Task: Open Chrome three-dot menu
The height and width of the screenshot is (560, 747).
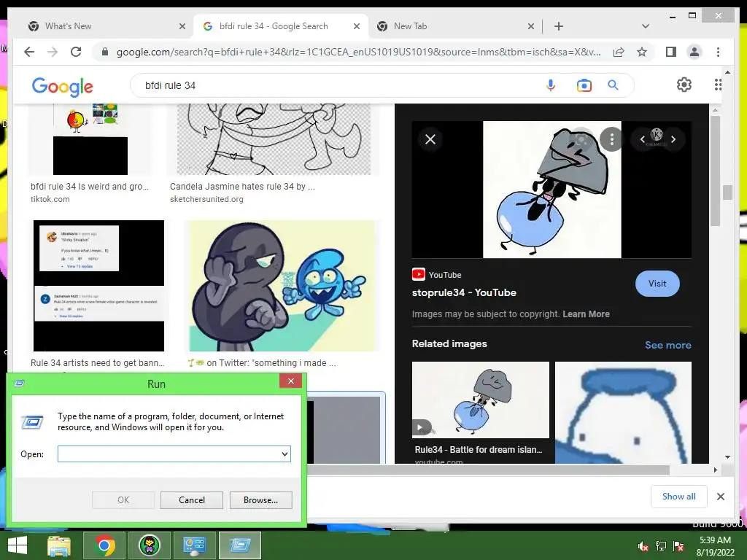Action: 718,52
